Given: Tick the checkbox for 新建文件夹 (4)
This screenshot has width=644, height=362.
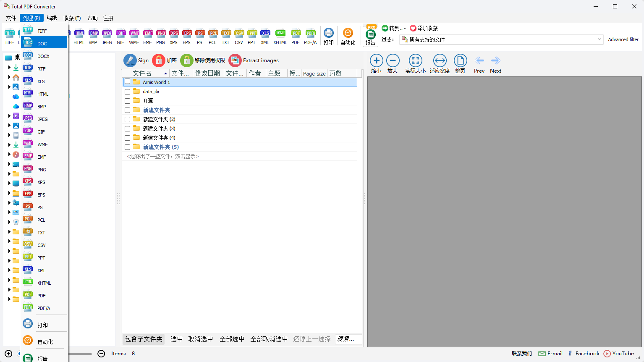Looking at the screenshot, I should (127, 138).
